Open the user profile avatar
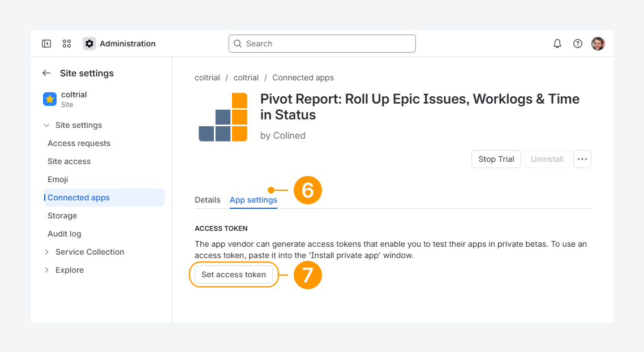Image resolution: width=644 pixels, height=352 pixels. [x=598, y=44]
